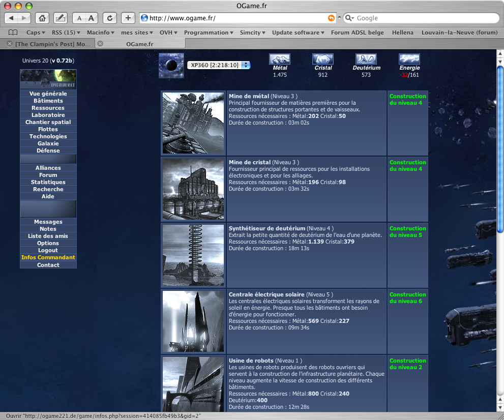Expand the mes sites bookmarks folder
Image resolution: width=504 pixels, height=420 pixels.
point(137,33)
